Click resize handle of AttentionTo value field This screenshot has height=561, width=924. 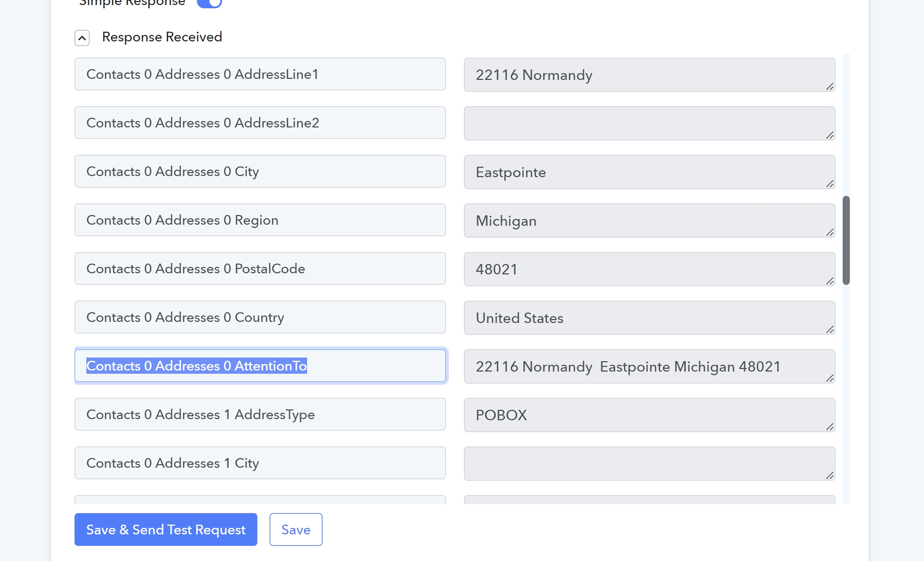coord(830,379)
